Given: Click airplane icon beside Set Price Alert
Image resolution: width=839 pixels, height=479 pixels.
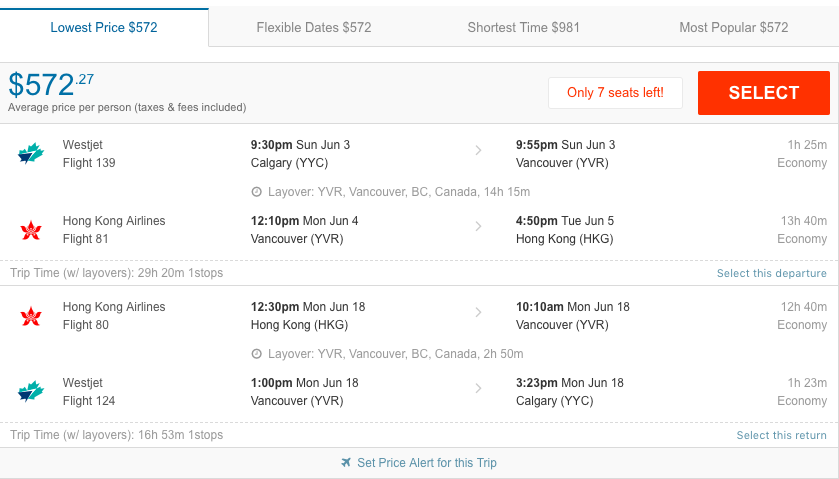Looking at the screenshot, I should pyautogui.click(x=346, y=462).
